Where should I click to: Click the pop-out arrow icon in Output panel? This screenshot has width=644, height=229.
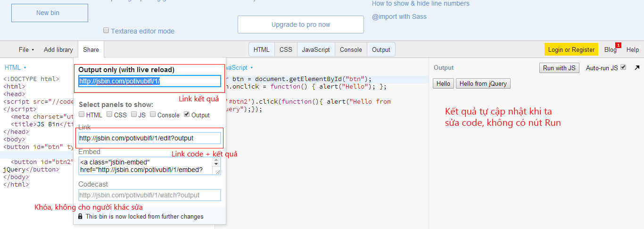coord(637,68)
